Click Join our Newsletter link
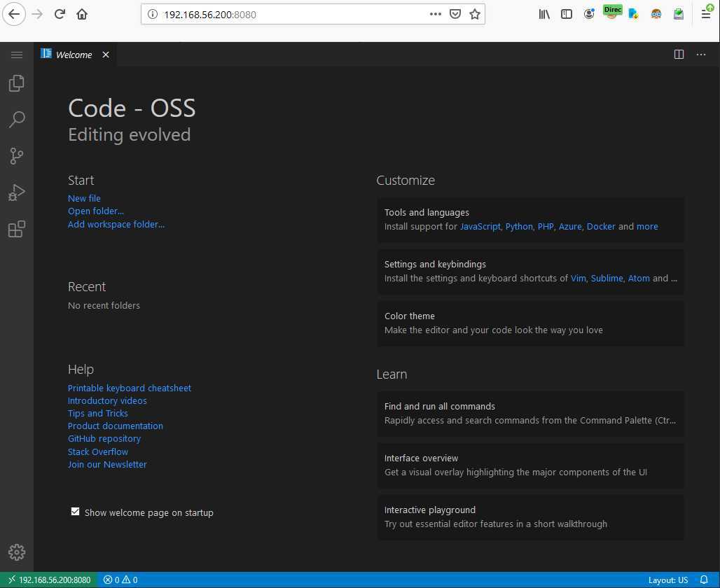 click(x=107, y=464)
